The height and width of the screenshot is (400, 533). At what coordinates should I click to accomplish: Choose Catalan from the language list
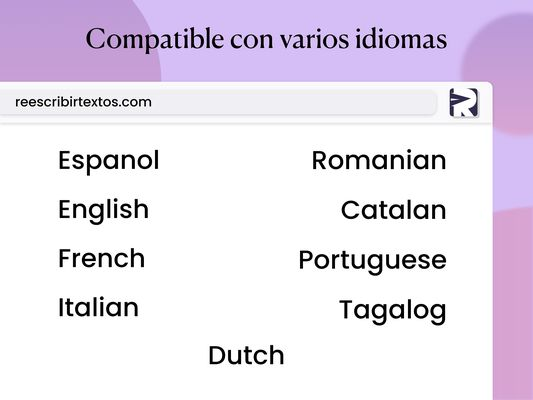pos(393,210)
